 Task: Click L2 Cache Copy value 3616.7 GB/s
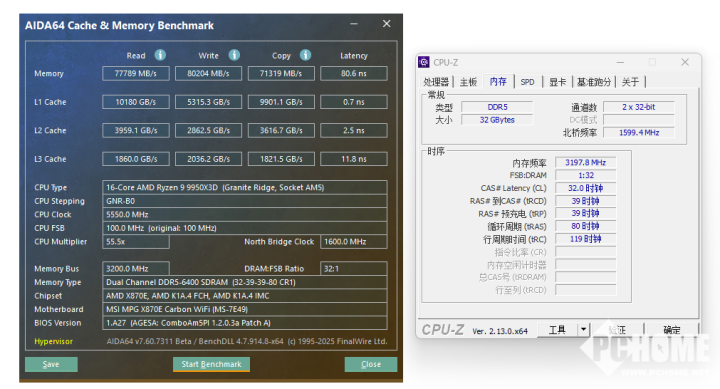click(281, 130)
